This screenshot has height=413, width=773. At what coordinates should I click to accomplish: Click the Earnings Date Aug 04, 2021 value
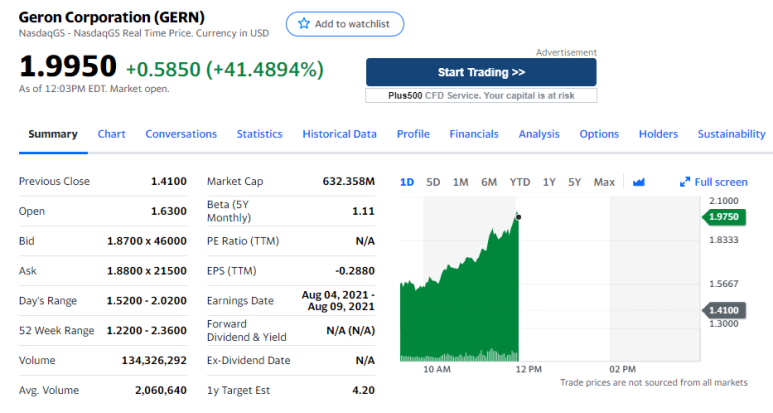coord(338,301)
